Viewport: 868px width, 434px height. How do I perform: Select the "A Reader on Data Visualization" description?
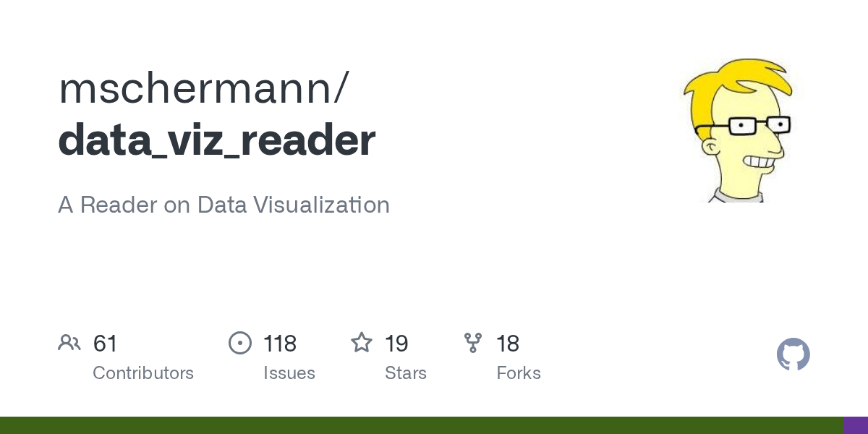pyautogui.click(x=224, y=205)
